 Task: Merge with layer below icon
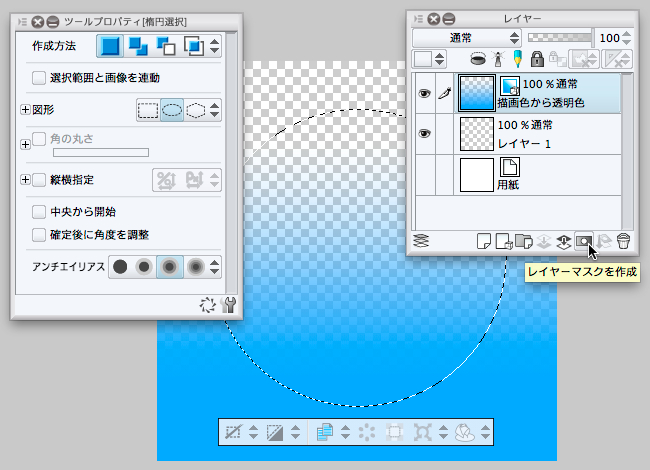pos(564,242)
